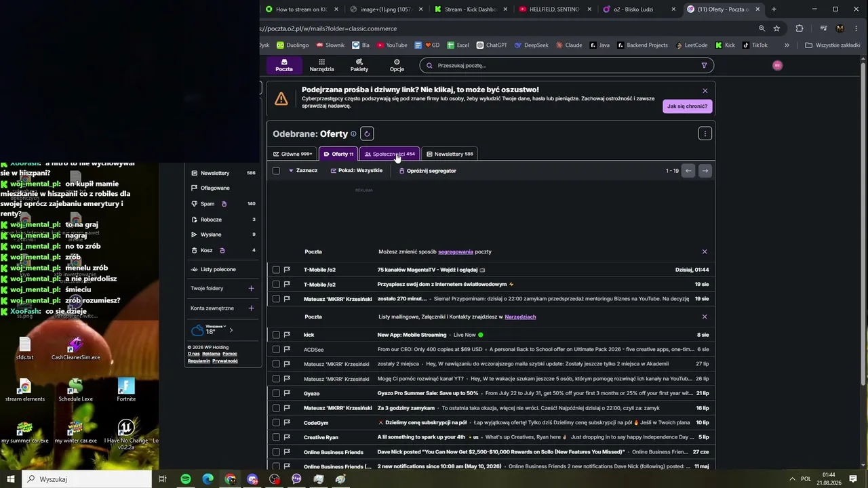Open Spotify from the taskbar
Image resolution: width=868 pixels, height=488 pixels.
(x=186, y=479)
